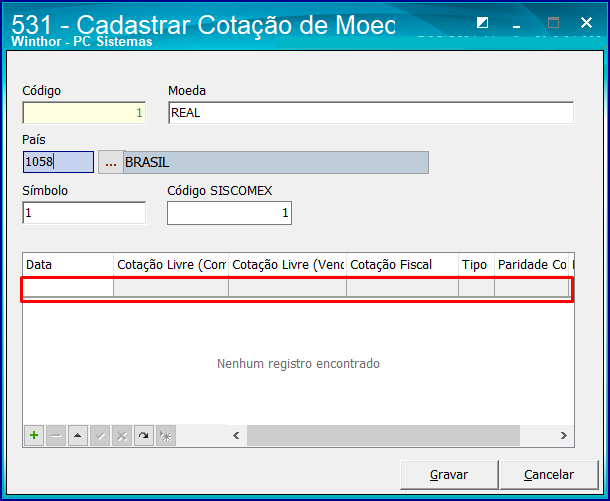Sort by the Data column header
This screenshot has height=501, width=610.
coord(68,265)
